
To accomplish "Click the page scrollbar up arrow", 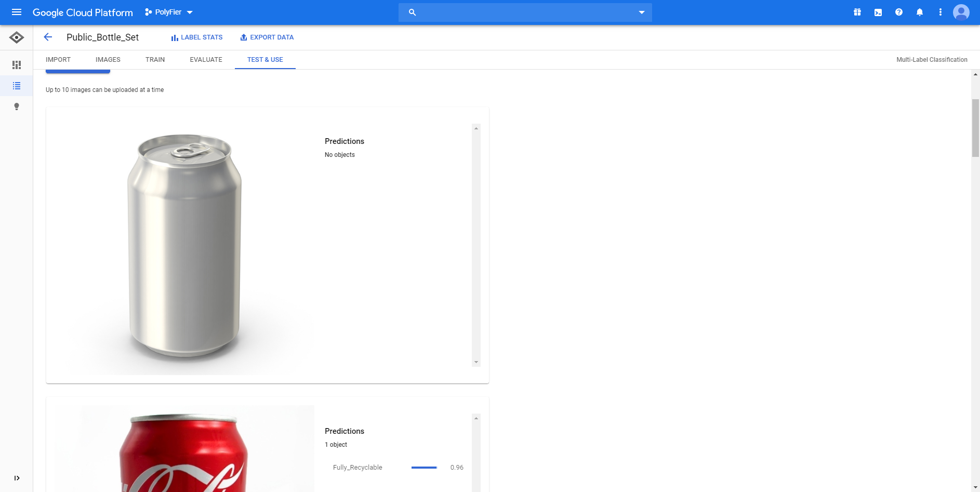I will pyautogui.click(x=975, y=74).
